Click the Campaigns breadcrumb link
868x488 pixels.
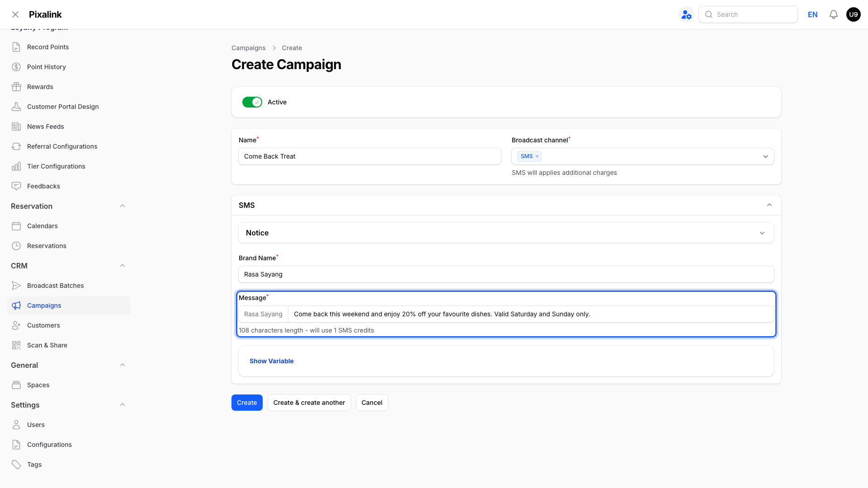249,48
